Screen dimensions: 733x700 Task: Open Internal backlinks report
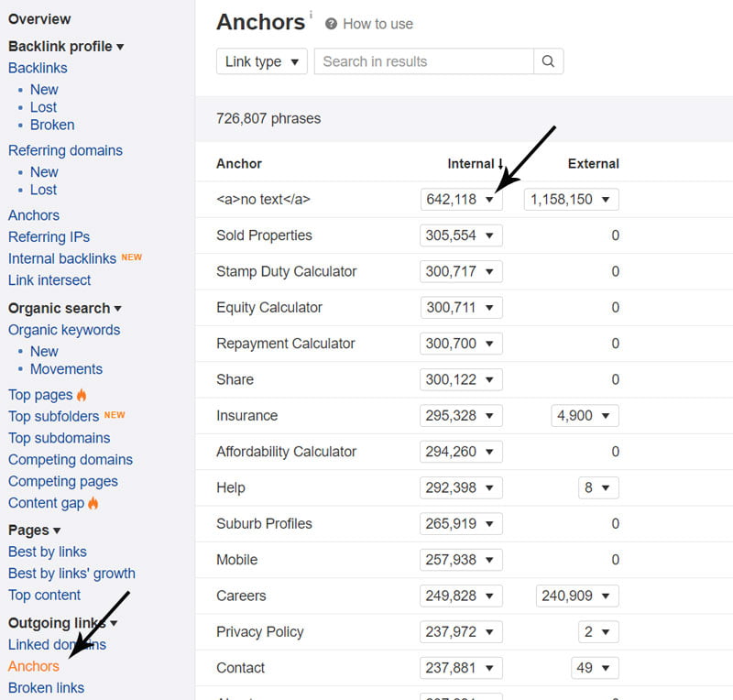(x=62, y=258)
